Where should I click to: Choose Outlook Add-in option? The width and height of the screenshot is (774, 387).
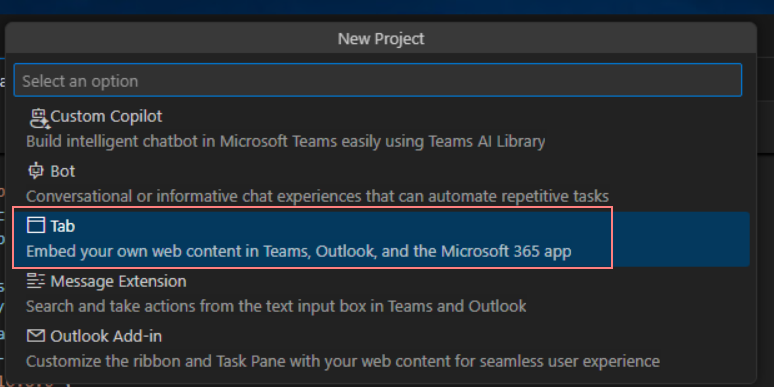tap(381, 349)
